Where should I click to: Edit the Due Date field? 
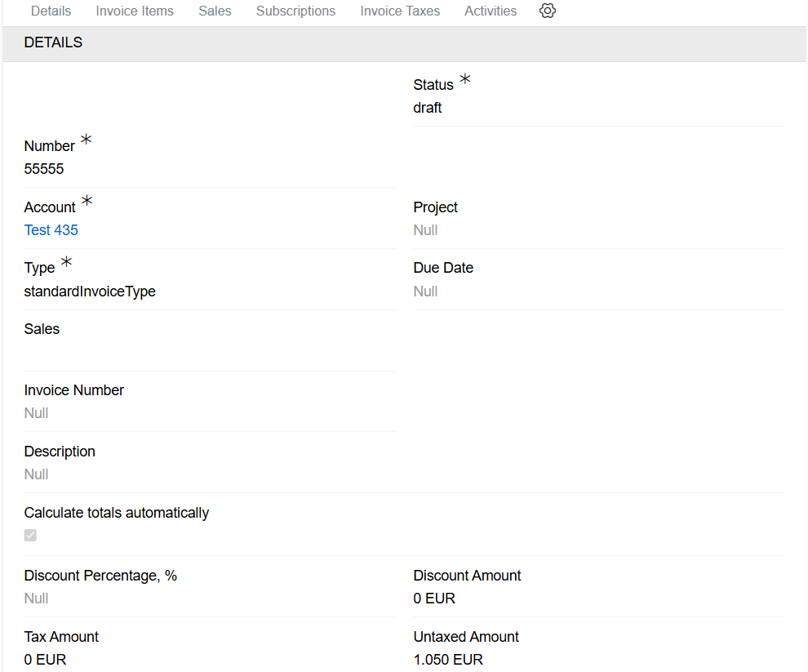[425, 291]
